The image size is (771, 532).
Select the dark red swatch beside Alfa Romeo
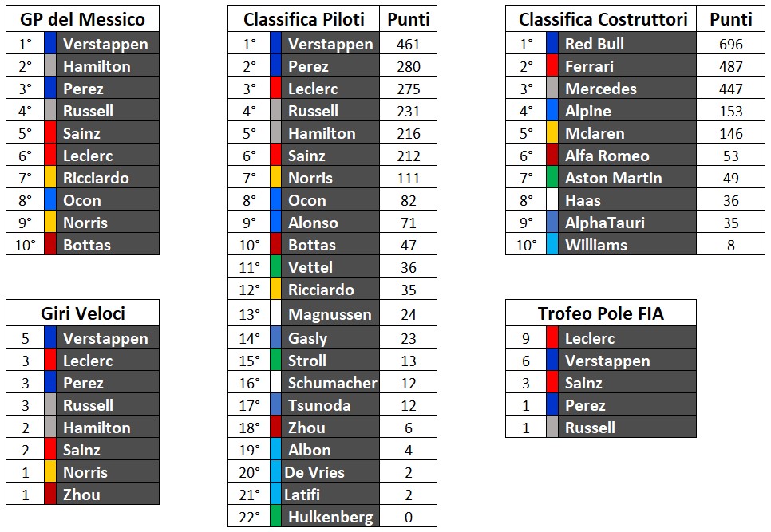click(552, 156)
